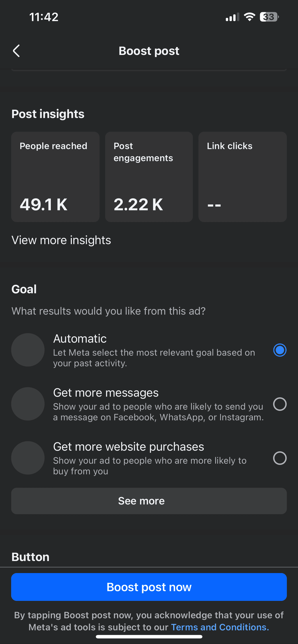
Task: Tap the Get more messages circle icon
Action: 28,404
